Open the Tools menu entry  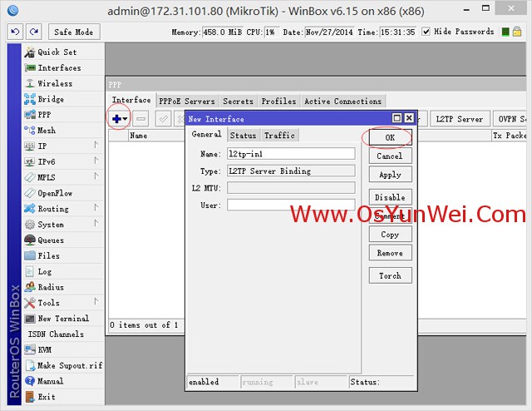tap(64, 303)
